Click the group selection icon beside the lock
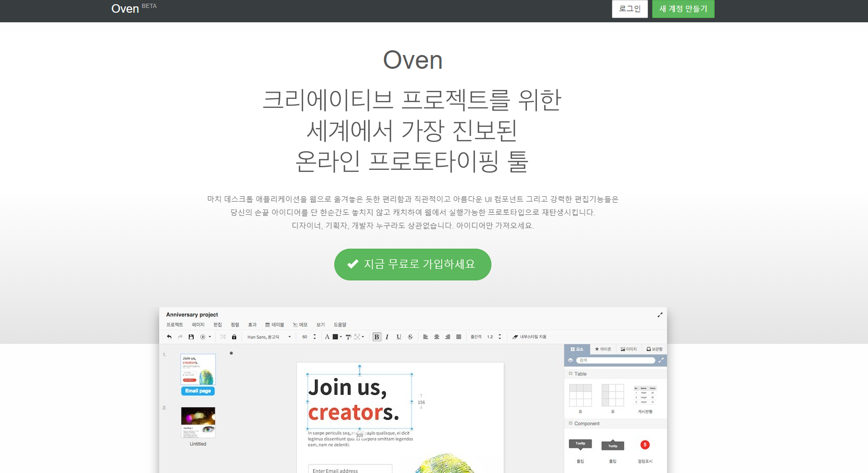The image size is (868, 473). click(223, 337)
